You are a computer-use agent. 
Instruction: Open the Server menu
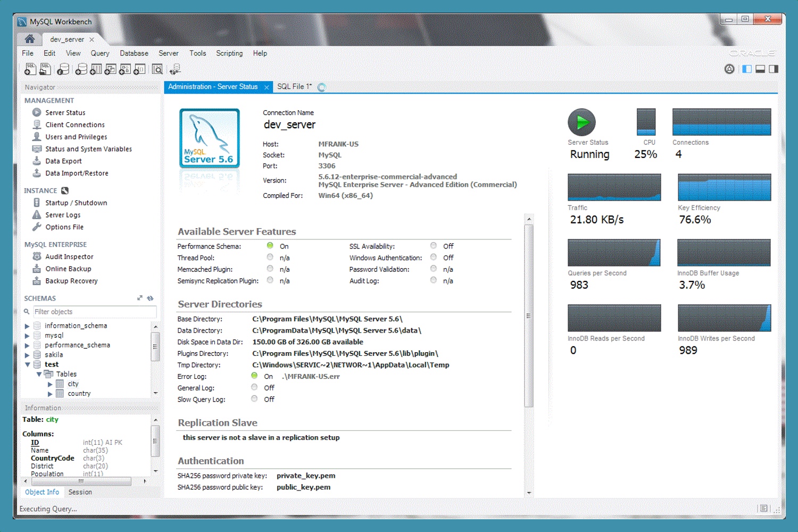[x=168, y=53]
